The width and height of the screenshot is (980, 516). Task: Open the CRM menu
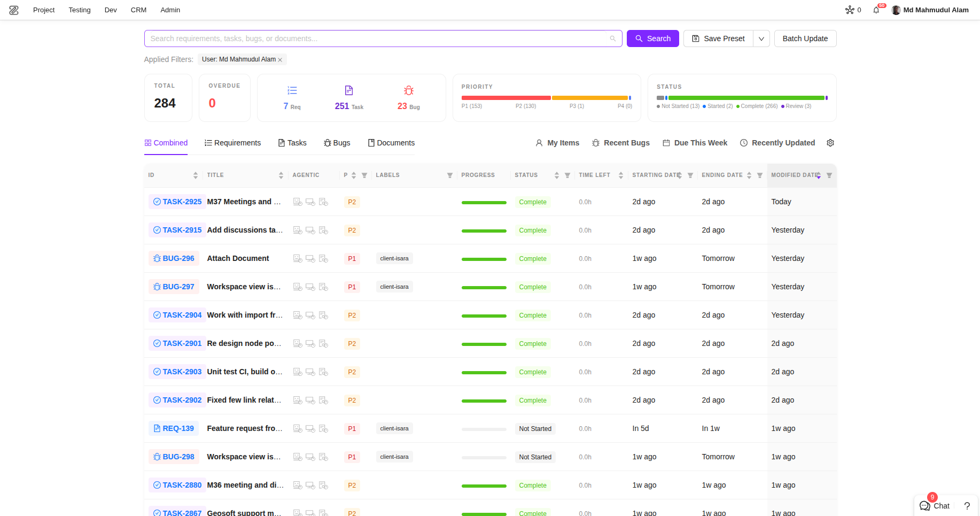tap(138, 10)
